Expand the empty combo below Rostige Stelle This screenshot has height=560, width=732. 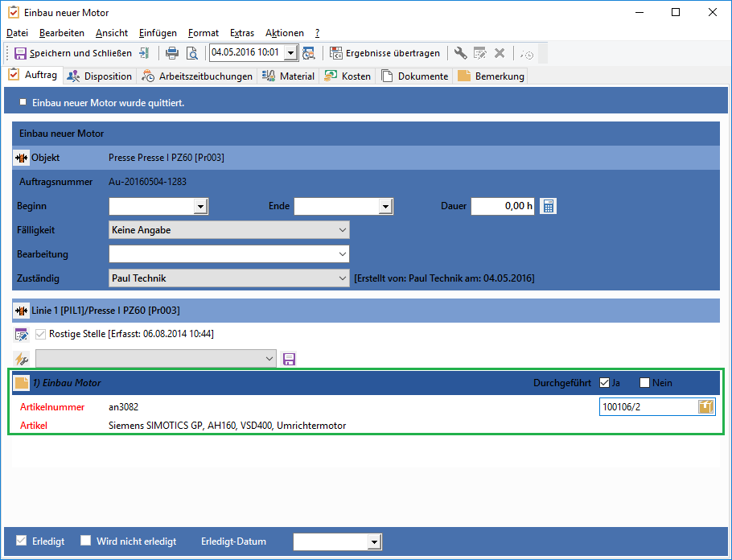coord(269,359)
